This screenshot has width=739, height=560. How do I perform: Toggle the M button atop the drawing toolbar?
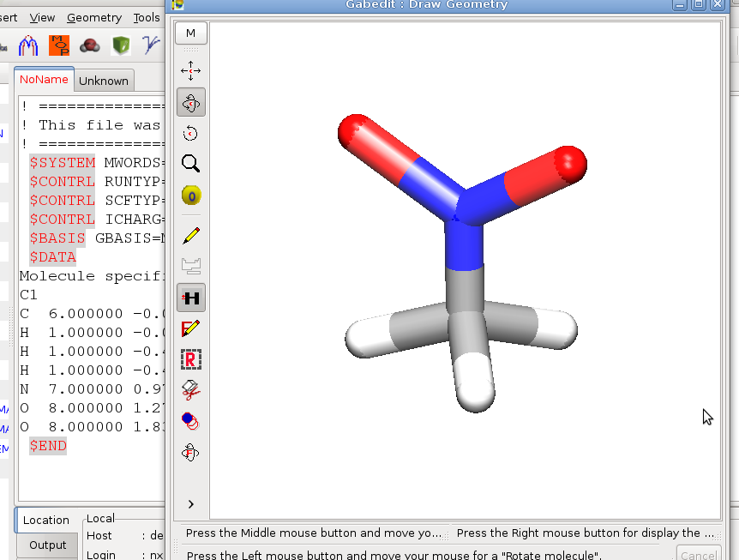[x=190, y=33]
